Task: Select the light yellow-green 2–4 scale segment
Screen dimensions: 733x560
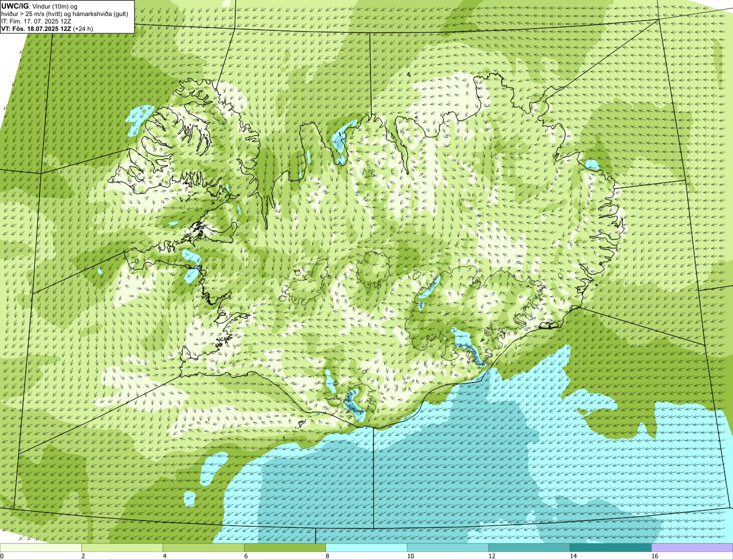Action: 123,548
